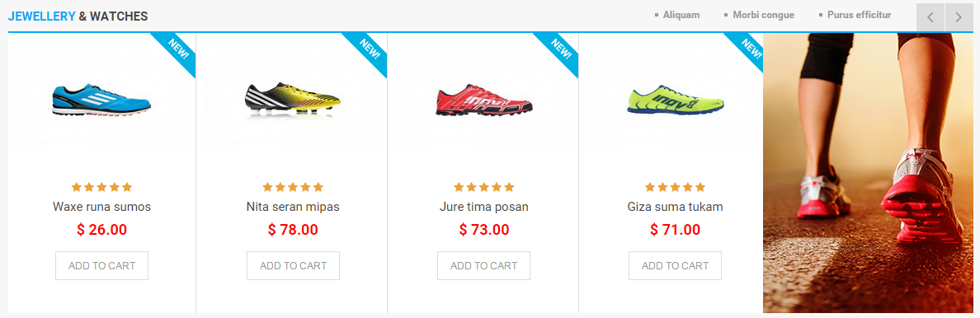Add Waxe runa sumos to cart
This screenshot has width=980, height=318.
pyautogui.click(x=101, y=265)
